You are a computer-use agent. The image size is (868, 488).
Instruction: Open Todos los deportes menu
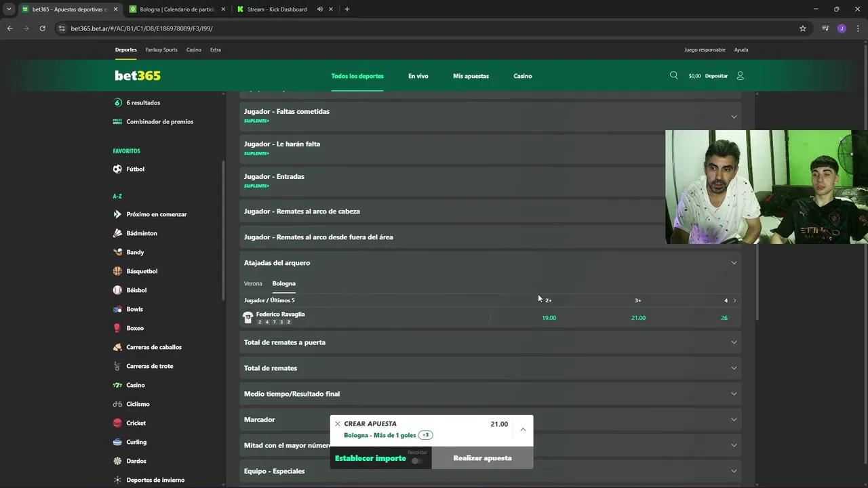[357, 76]
